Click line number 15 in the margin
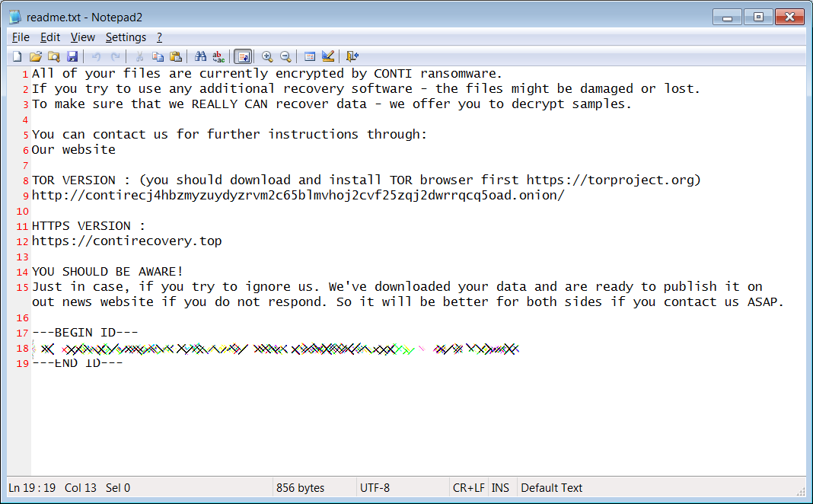 (24, 286)
